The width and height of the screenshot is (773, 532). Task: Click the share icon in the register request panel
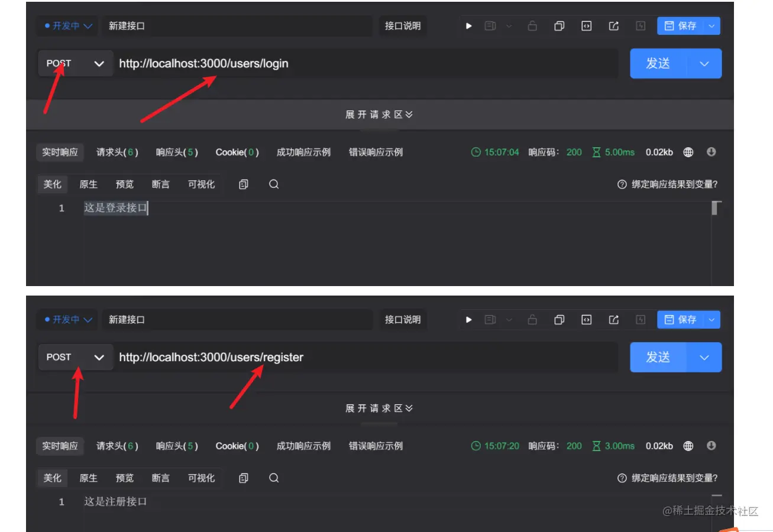tap(614, 320)
